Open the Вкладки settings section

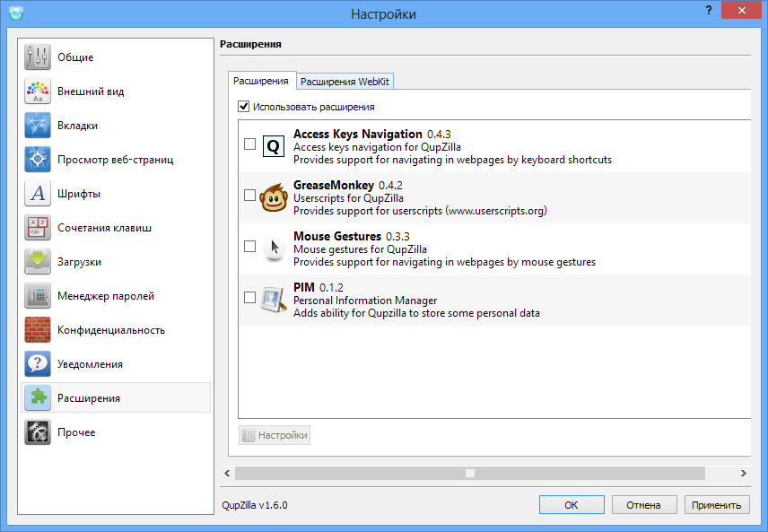click(116, 126)
